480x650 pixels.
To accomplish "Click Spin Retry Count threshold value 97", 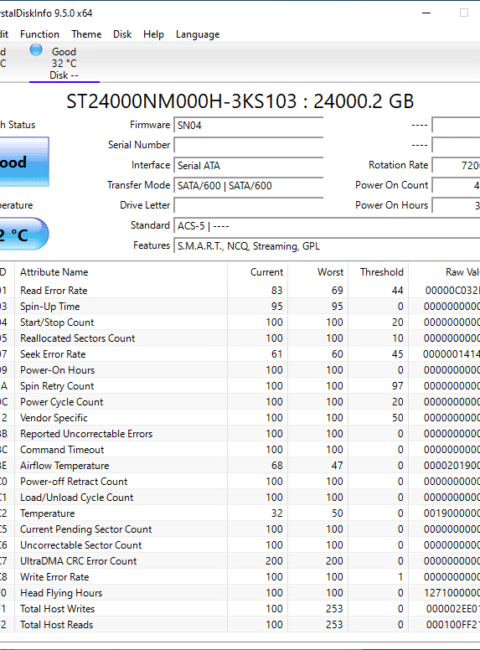I will click(397, 386).
